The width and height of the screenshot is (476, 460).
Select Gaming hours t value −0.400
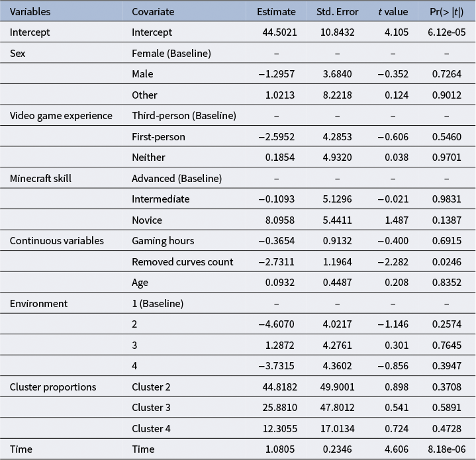point(393,241)
